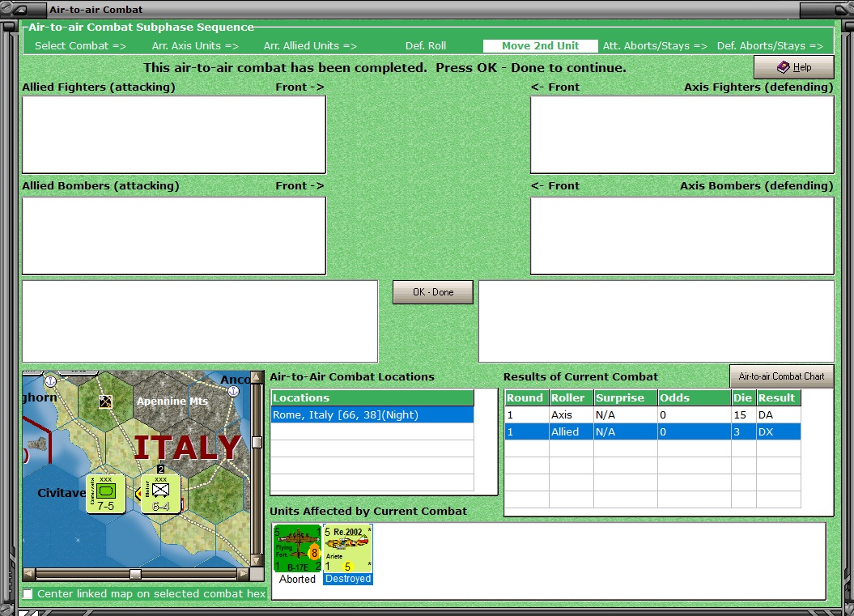Image resolution: width=854 pixels, height=616 pixels.
Task: Enable Center linked map on selected combat hex
Action: 28,593
